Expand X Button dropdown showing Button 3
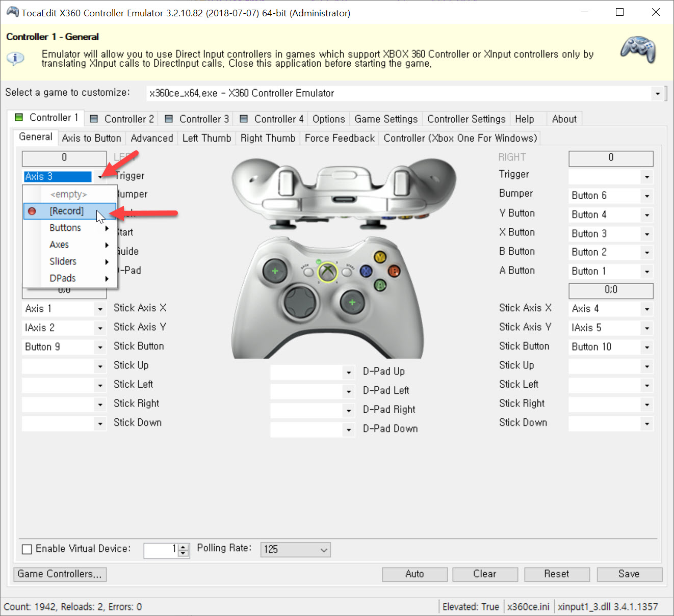The image size is (674, 616). (x=647, y=234)
